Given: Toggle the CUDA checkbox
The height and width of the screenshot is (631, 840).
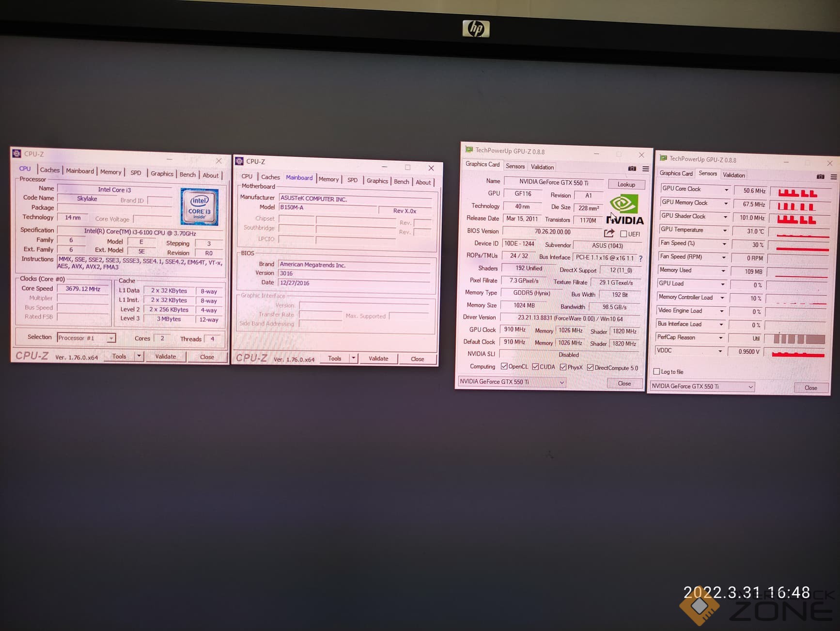Looking at the screenshot, I should [x=535, y=367].
